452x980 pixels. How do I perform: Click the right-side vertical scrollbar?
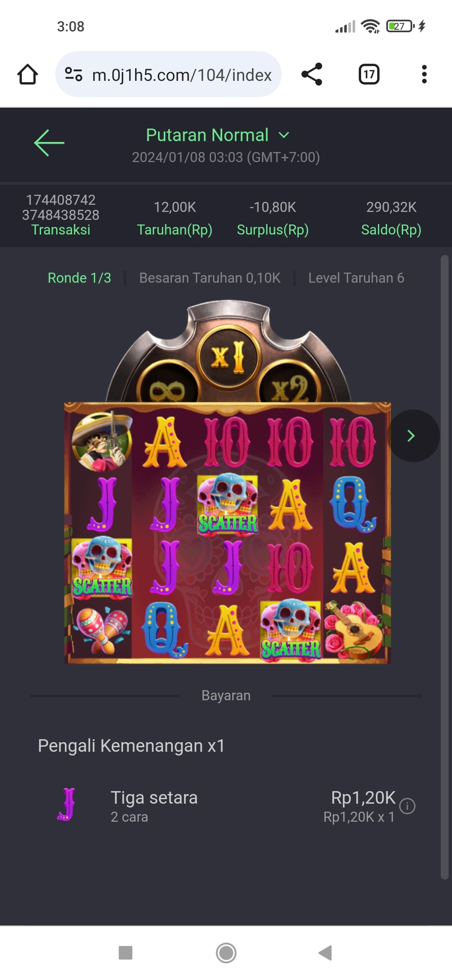(x=444, y=567)
